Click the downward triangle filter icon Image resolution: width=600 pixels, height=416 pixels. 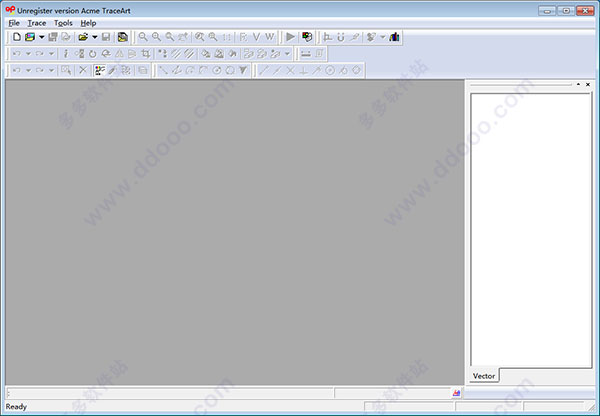243,70
